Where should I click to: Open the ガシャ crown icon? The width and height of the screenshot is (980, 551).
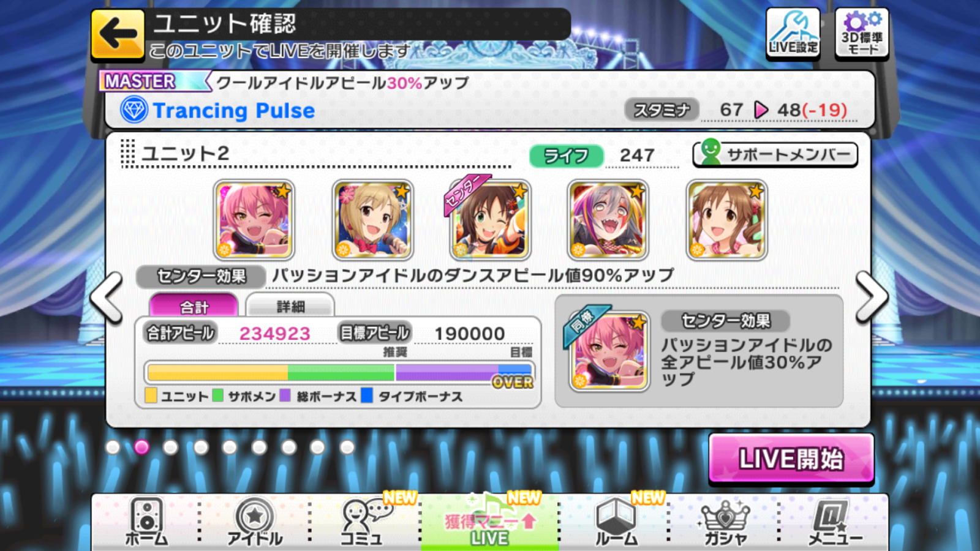725,522
